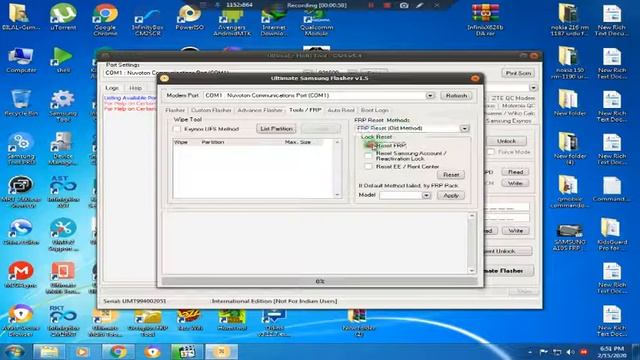This screenshot has width=640, height=360.
Task: Open Avast Secure Browser desktop icon
Action: 21,321
